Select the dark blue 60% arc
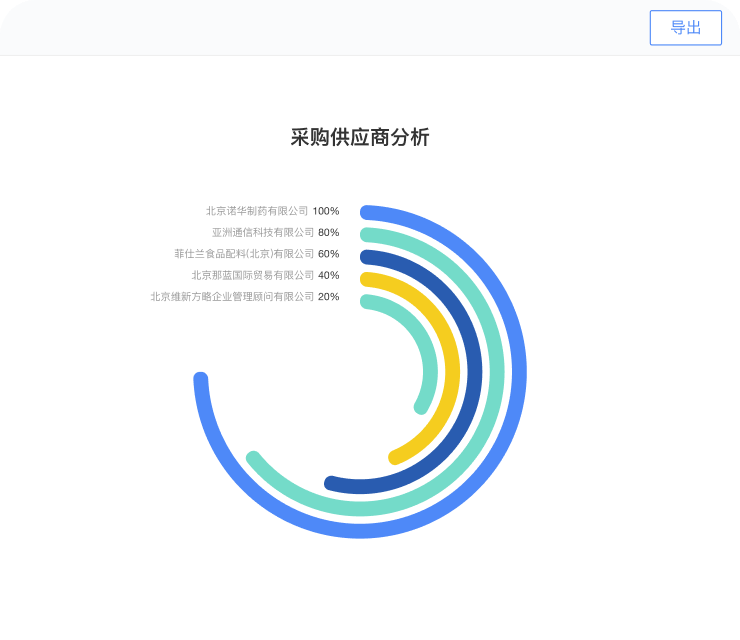Viewport: 740px width, 640px height. coord(475,372)
